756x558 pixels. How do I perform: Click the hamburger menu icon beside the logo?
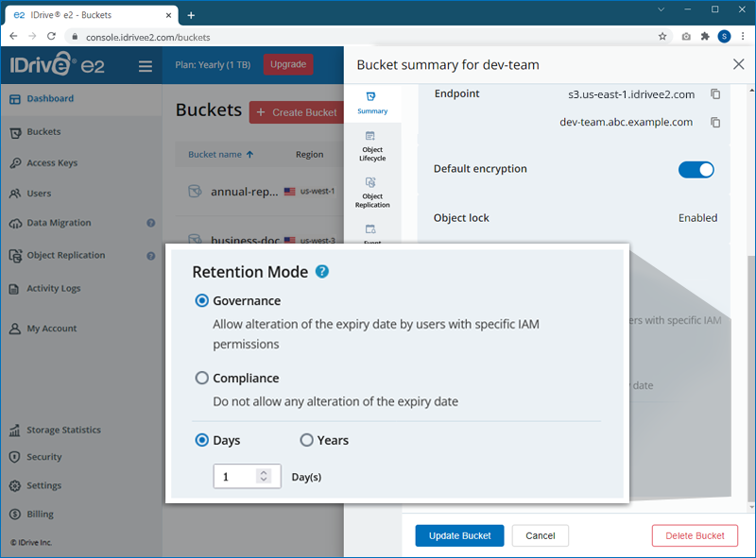(145, 66)
